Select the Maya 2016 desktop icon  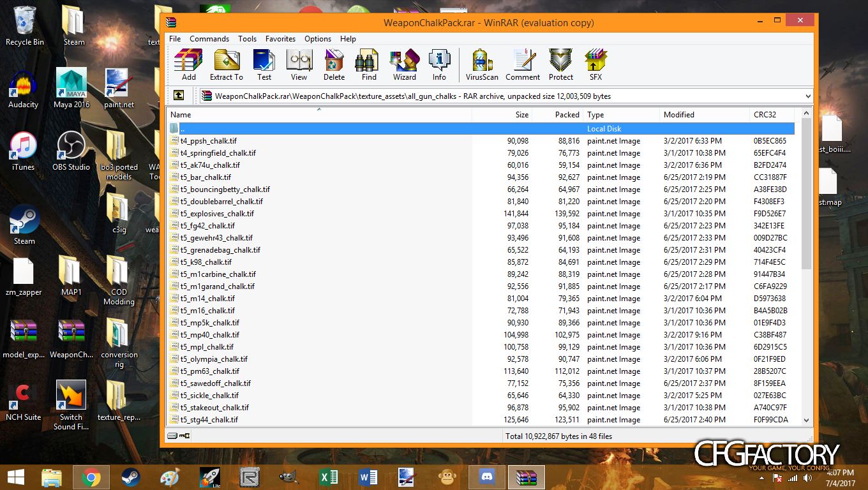pos(71,89)
